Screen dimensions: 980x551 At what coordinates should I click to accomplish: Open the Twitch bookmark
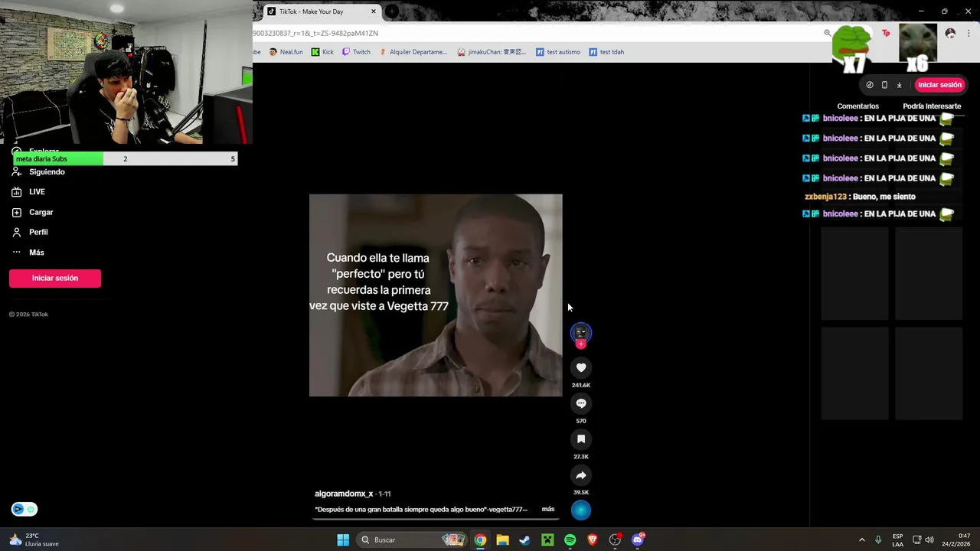(356, 52)
